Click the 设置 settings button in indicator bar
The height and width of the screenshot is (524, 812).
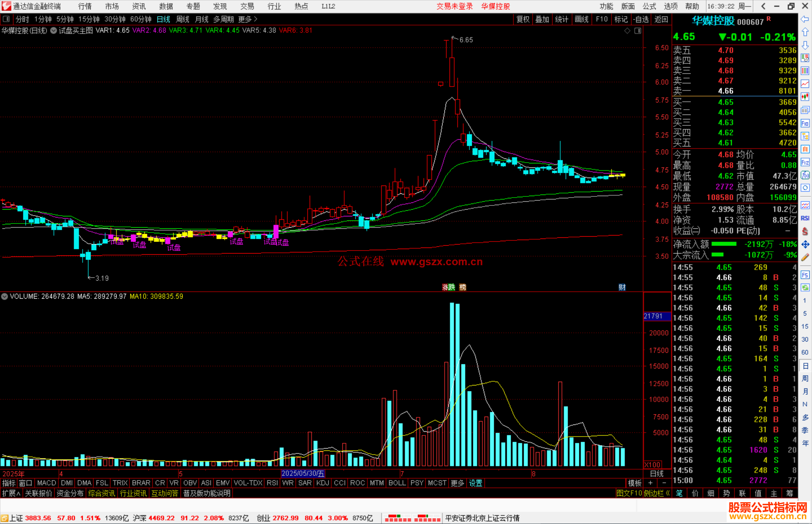point(476,483)
